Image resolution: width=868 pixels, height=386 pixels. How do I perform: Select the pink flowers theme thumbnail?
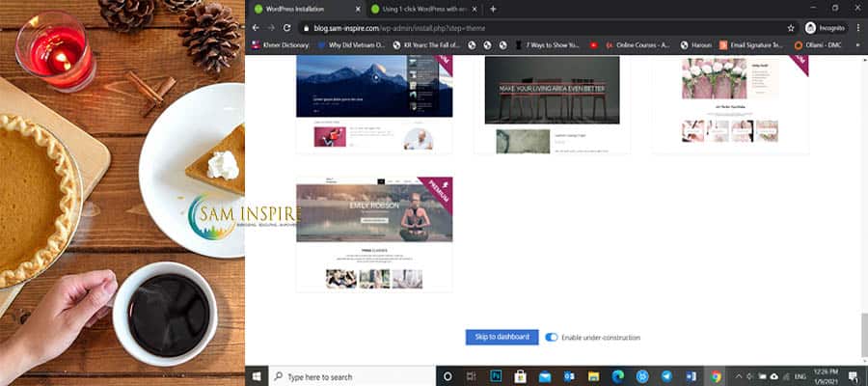pyautogui.click(x=731, y=104)
